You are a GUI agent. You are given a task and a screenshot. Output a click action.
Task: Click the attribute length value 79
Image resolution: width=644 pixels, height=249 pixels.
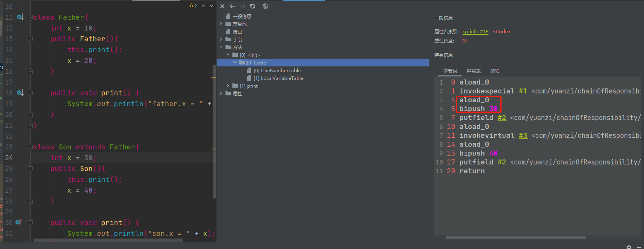(x=464, y=41)
